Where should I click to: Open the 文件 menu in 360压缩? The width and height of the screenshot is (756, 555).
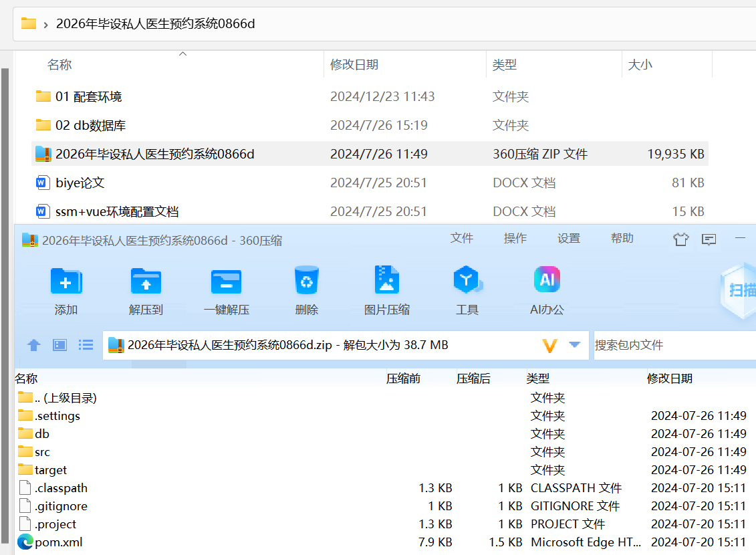(461, 238)
